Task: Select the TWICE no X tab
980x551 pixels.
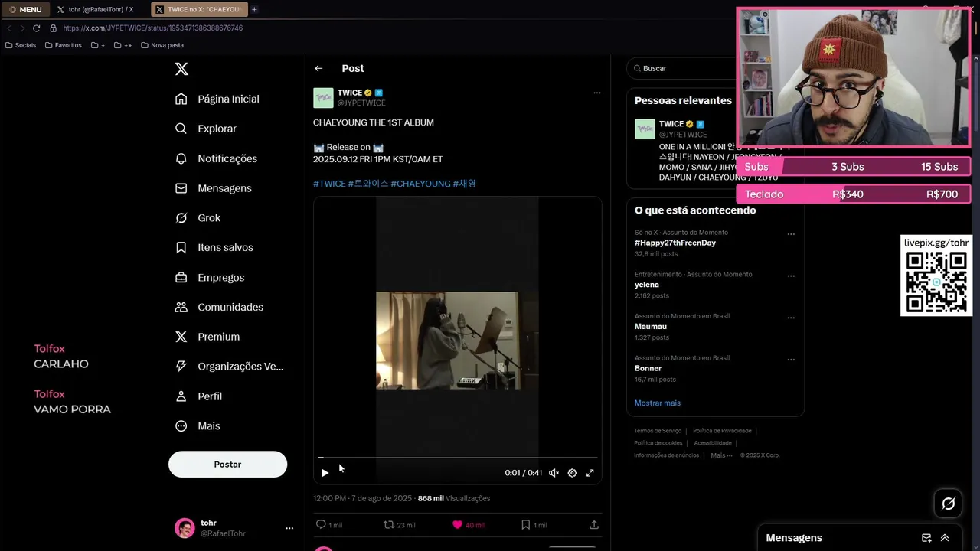Action: tap(198, 9)
